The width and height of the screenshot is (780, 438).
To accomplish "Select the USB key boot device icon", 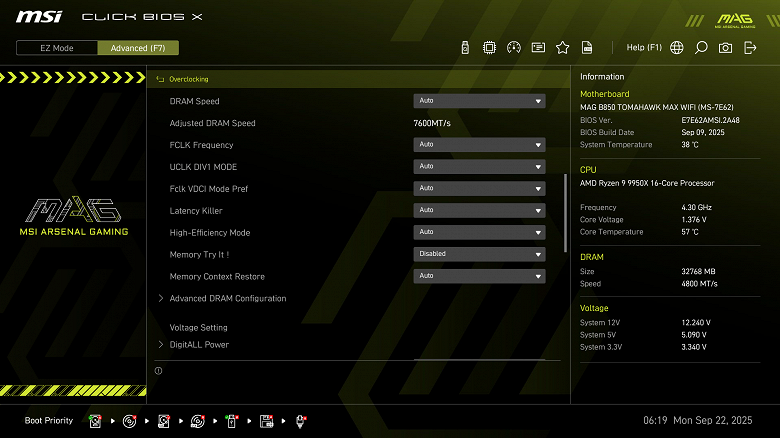I will click(232, 421).
